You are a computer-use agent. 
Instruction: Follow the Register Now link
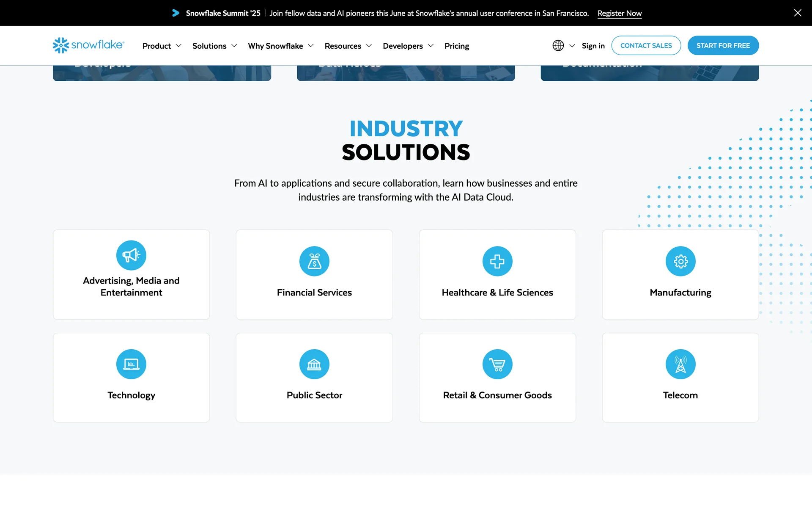coord(619,13)
